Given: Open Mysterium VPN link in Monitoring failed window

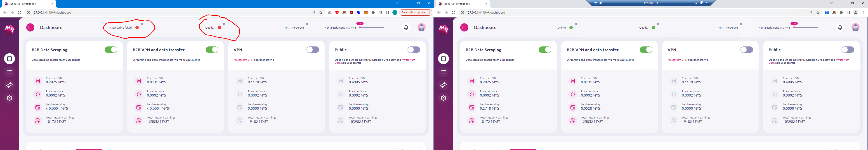Looking at the screenshot, I should [x=243, y=60].
